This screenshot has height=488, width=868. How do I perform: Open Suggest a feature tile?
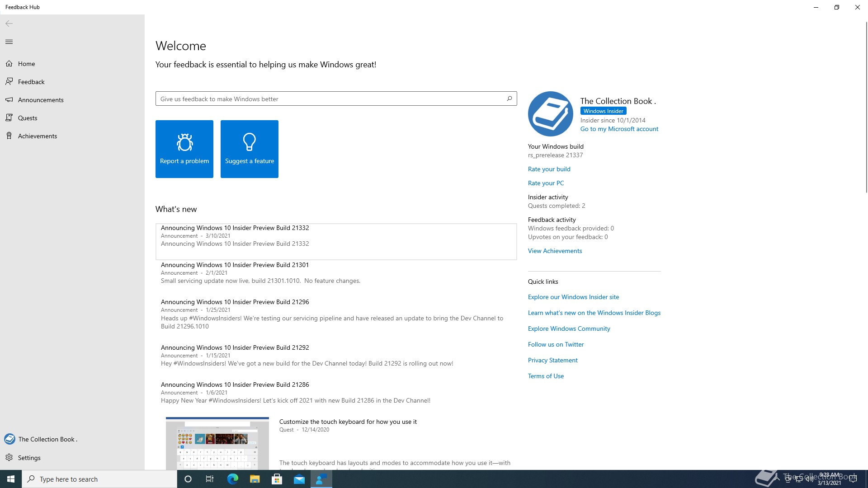[x=250, y=149]
